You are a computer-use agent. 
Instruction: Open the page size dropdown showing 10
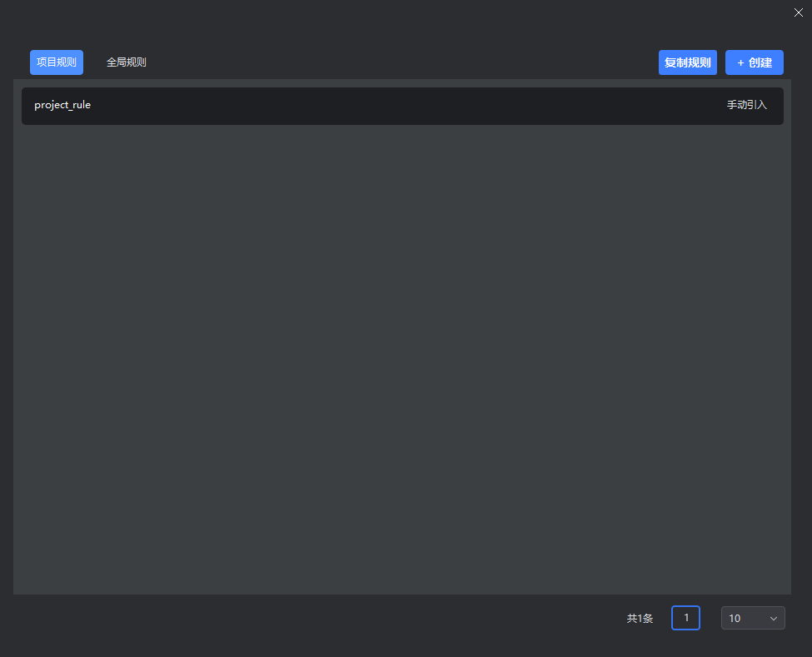[x=752, y=618]
